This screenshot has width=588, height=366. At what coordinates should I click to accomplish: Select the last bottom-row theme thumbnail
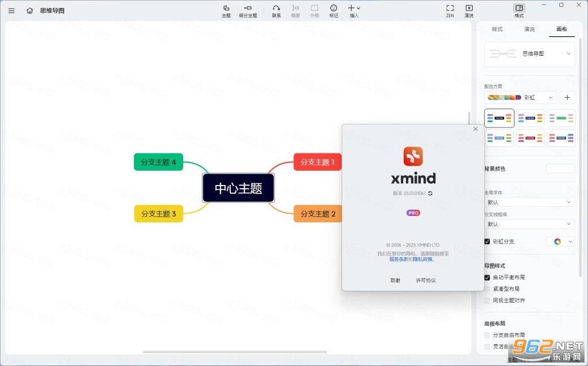click(x=561, y=138)
